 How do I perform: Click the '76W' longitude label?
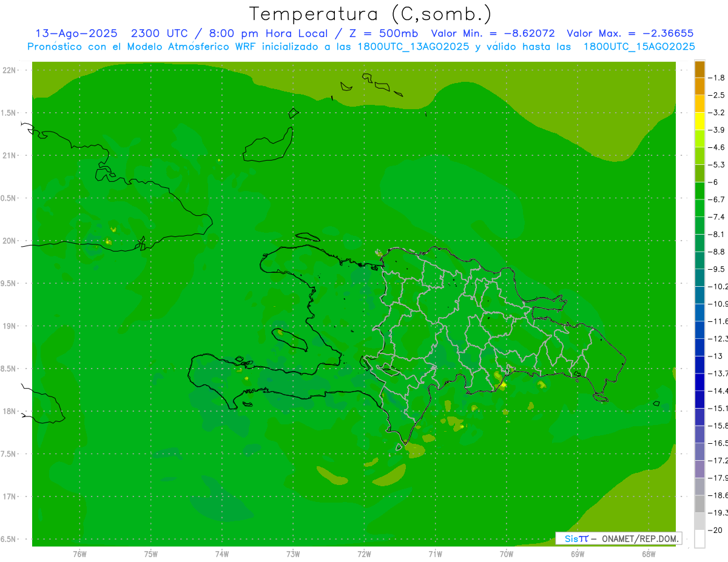(x=79, y=554)
